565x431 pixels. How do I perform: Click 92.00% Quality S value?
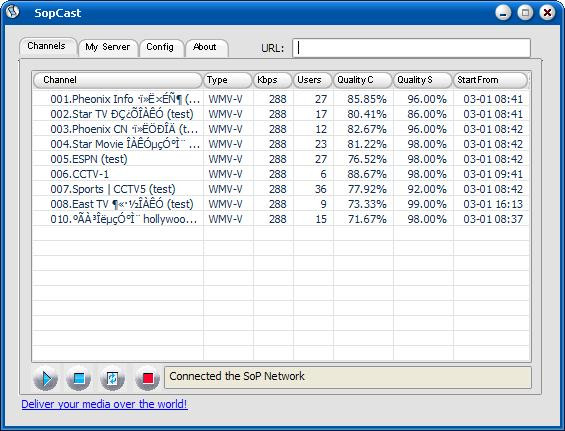[x=427, y=189]
